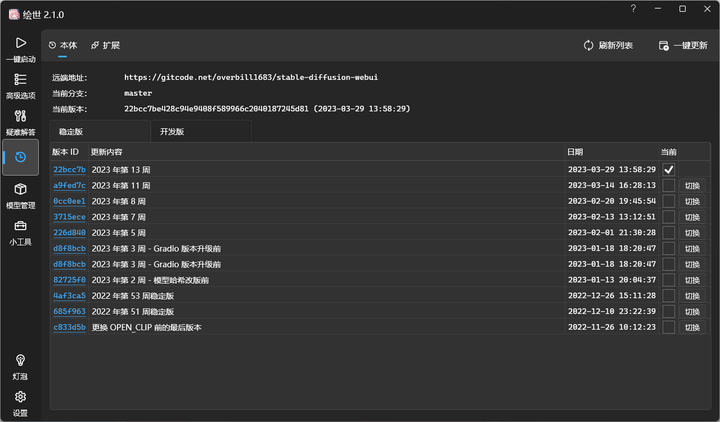
Task: Click the 当前 column header
Action: coord(669,152)
